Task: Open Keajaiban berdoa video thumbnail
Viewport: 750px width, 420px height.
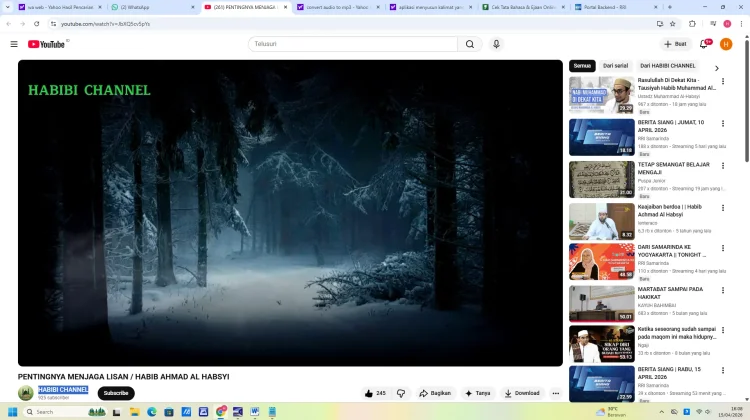Action: pyautogui.click(x=602, y=222)
